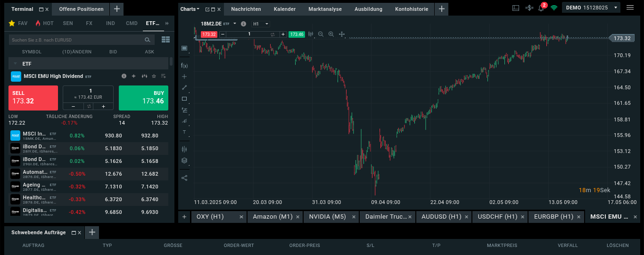This screenshot has height=255, width=644.
Task: Select the crosshair move tool
Action: pos(342,34)
